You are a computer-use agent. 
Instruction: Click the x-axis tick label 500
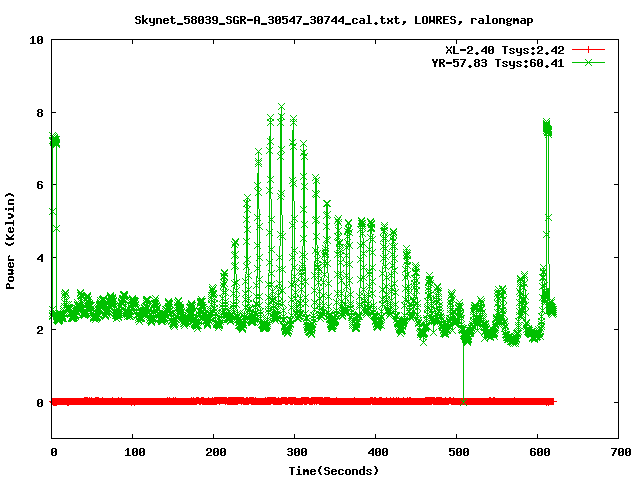click(458, 452)
